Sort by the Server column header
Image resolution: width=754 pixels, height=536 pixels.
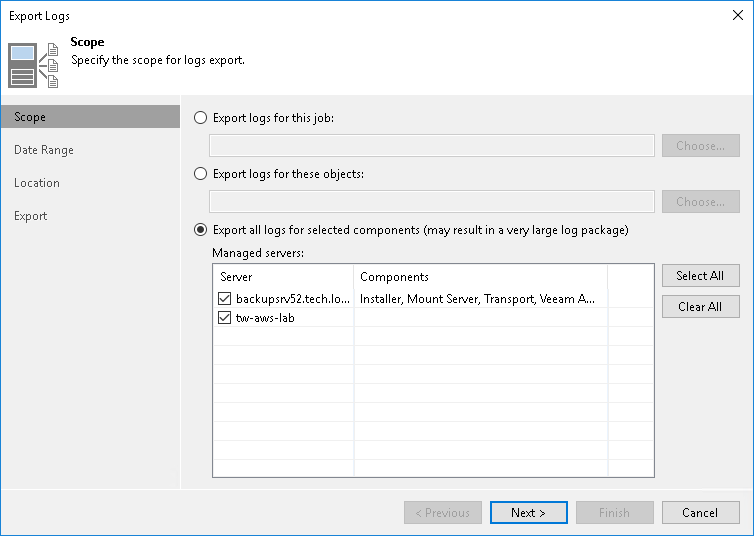(x=283, y=277)
